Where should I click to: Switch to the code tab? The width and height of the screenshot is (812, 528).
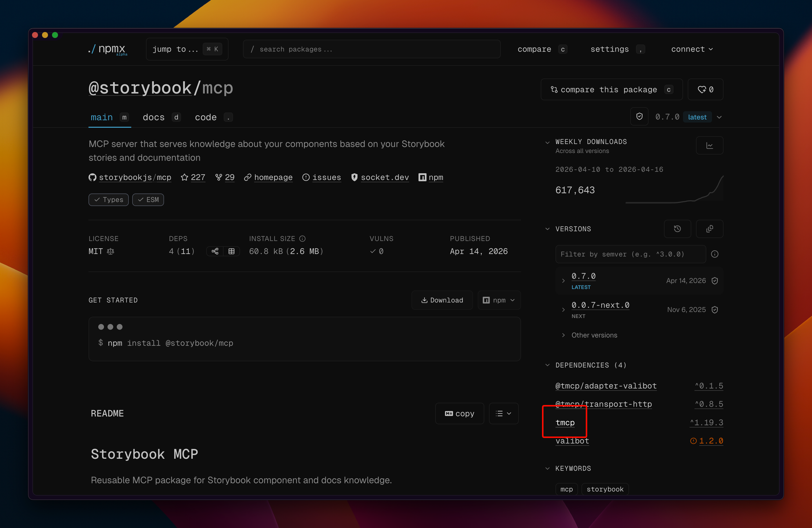point(213,117)
